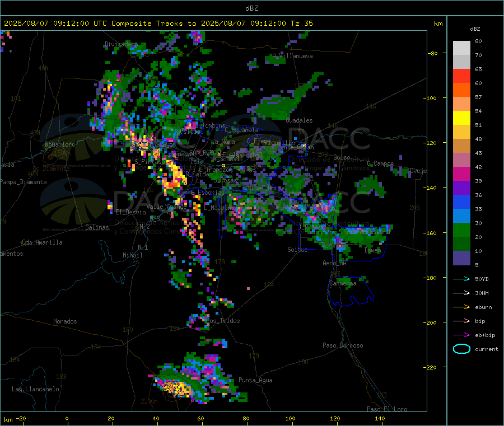Screen dimensions: 504x426
Task: Click the A_Villanueva place label
Action: click(292, 56)
